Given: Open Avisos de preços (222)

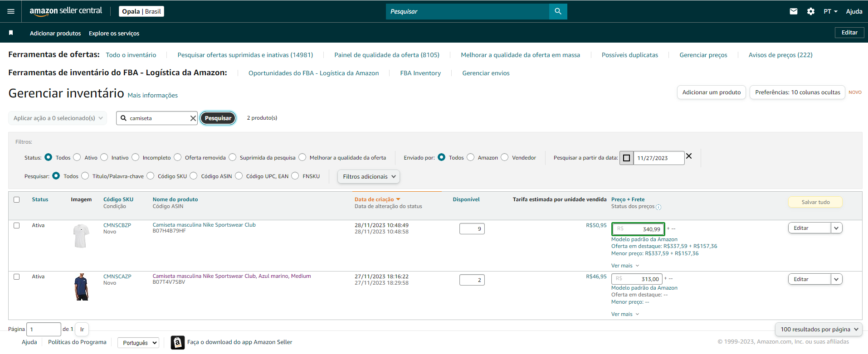Looking at the screenshot, I should coord(780,55).
